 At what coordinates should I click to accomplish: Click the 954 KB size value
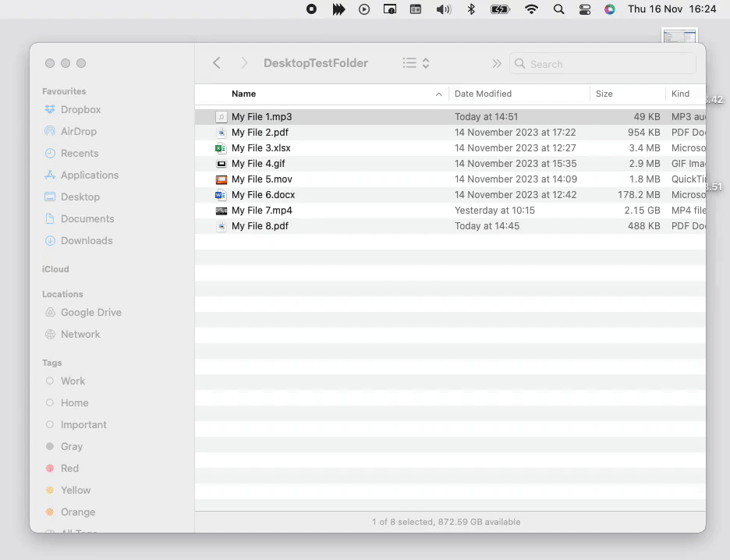(x=644, y=133)
